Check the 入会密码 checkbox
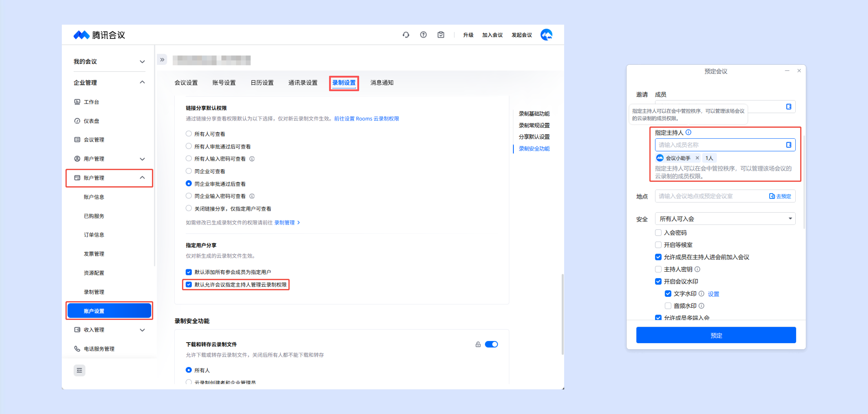The height and width of the screenshot is (414, 868). [x=658, y=232]
